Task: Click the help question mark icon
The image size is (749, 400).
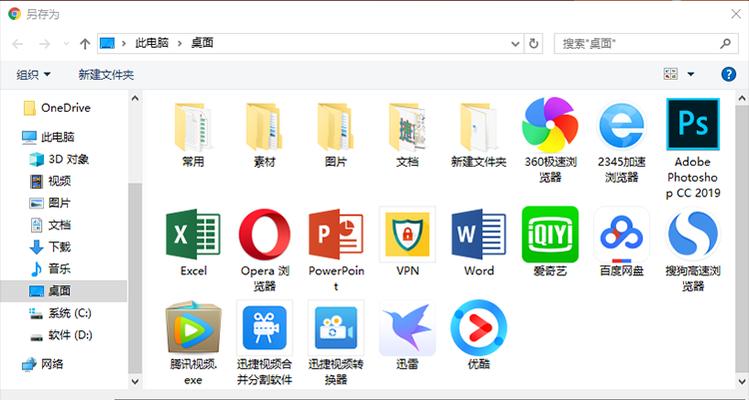Action: [728, 74]
